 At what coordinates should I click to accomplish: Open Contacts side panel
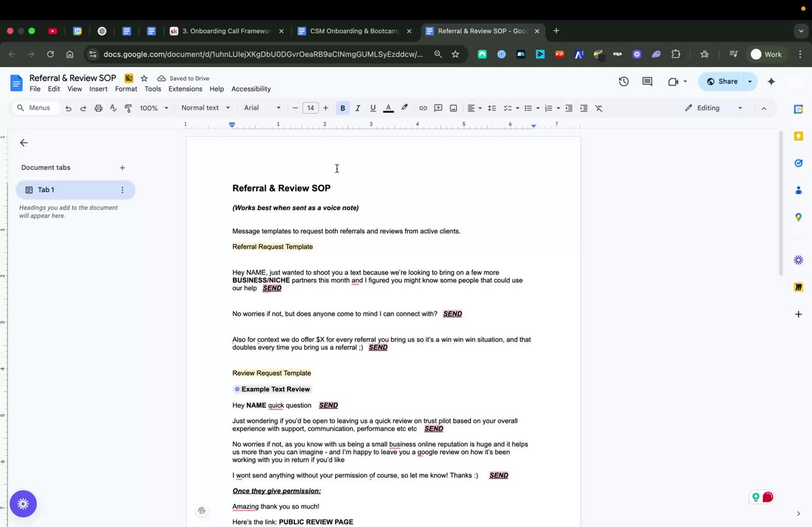799,190
